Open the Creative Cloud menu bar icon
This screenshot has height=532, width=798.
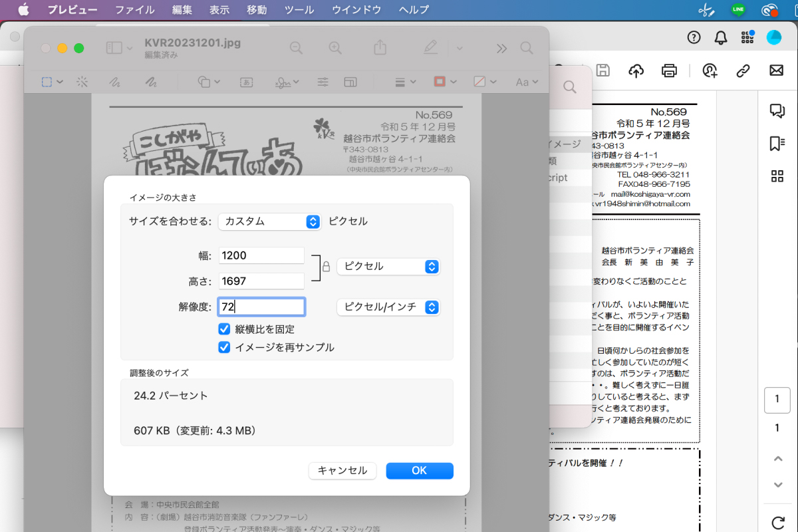pos(770,9)
